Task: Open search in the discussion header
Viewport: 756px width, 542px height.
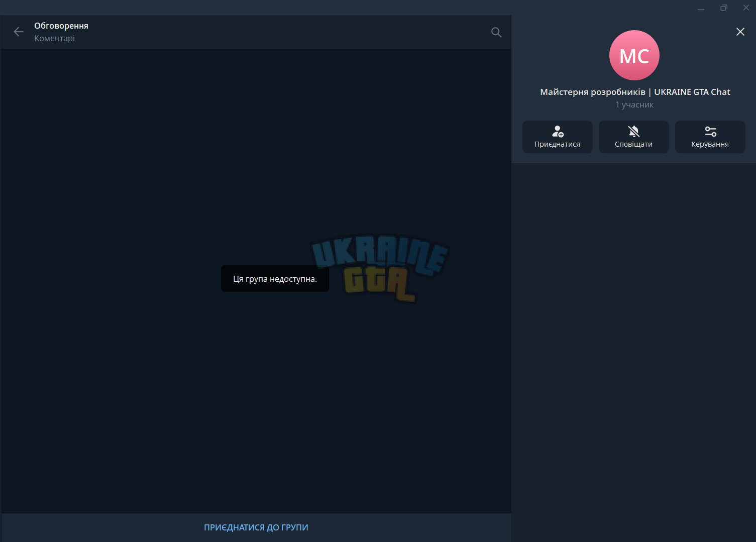Action: pyautogui.click(x=496, y=32)
